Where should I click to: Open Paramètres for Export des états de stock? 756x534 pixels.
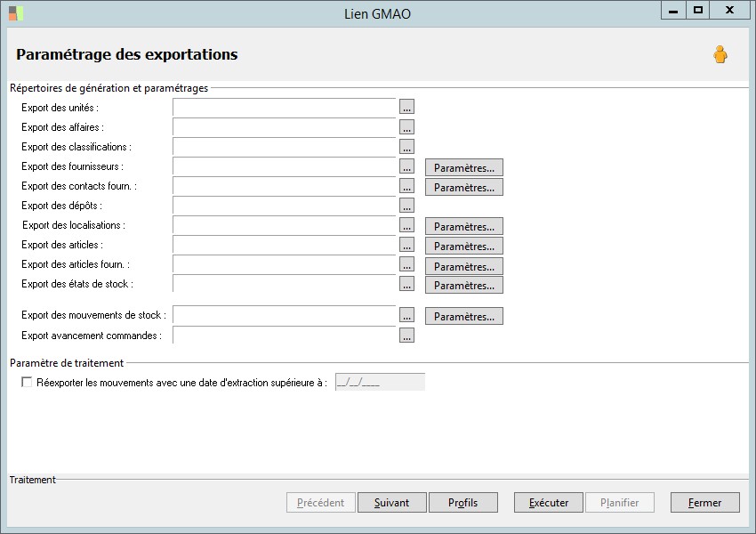tap(463, 285)
